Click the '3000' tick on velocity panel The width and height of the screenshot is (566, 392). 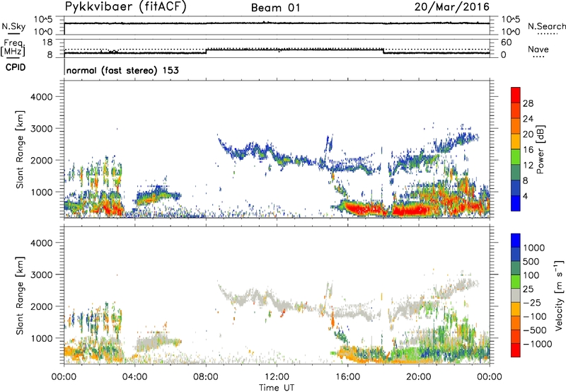point(41,275)
